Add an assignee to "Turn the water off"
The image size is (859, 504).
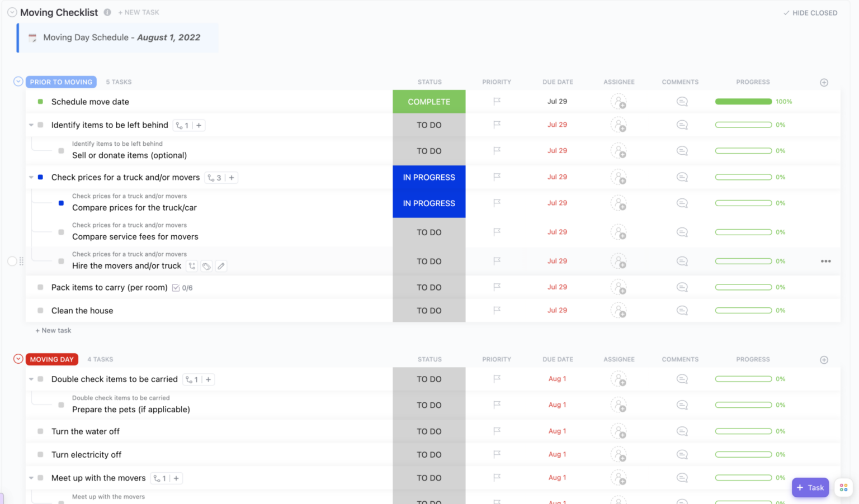coord(619,431)
